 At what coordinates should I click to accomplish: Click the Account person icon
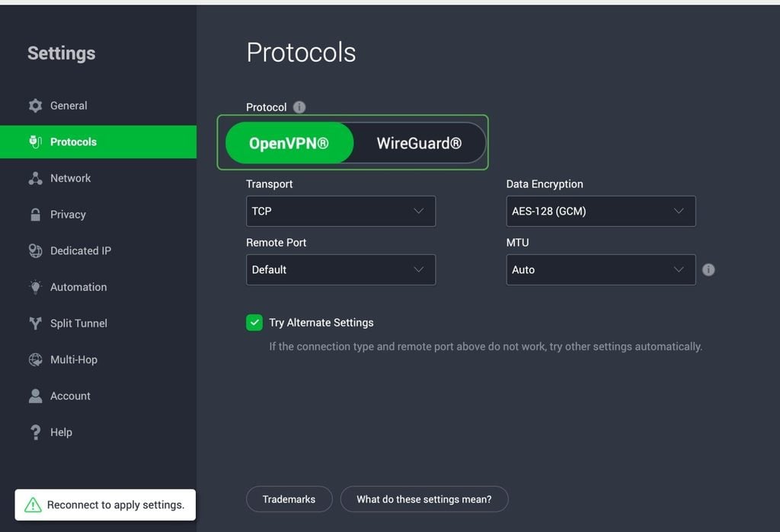click(35, 396)
